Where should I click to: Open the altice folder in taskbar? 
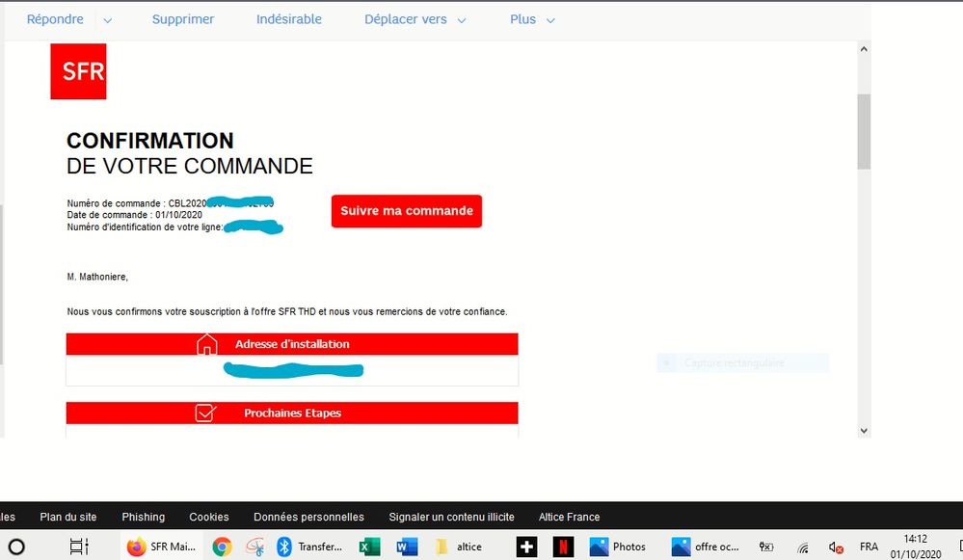pyautogui.click(x=459, y=547)
